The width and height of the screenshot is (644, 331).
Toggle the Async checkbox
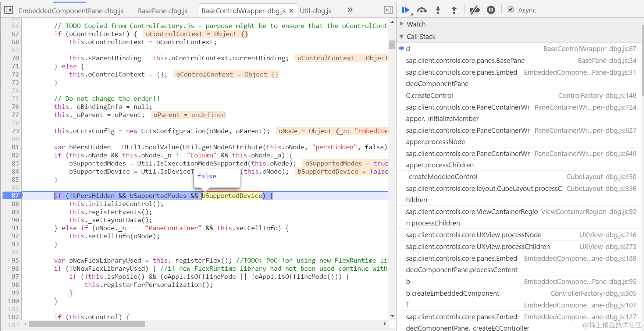pyautogui.click(x=511, y=10)
